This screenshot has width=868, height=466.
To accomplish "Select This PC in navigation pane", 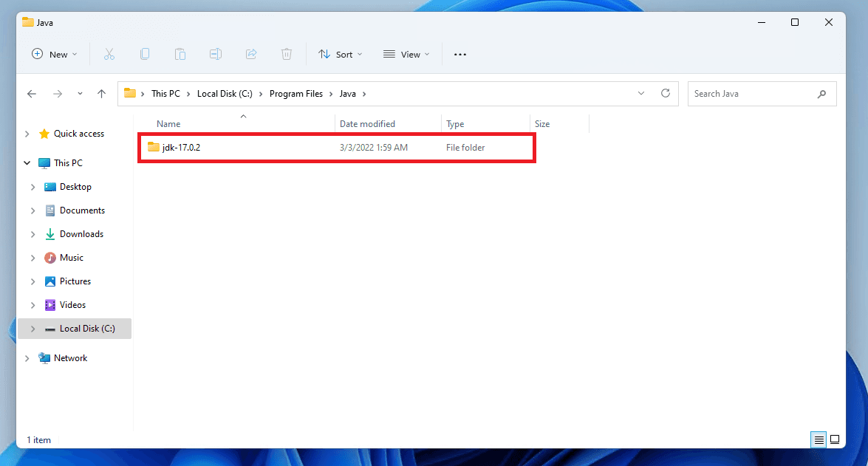I will 68,163.
